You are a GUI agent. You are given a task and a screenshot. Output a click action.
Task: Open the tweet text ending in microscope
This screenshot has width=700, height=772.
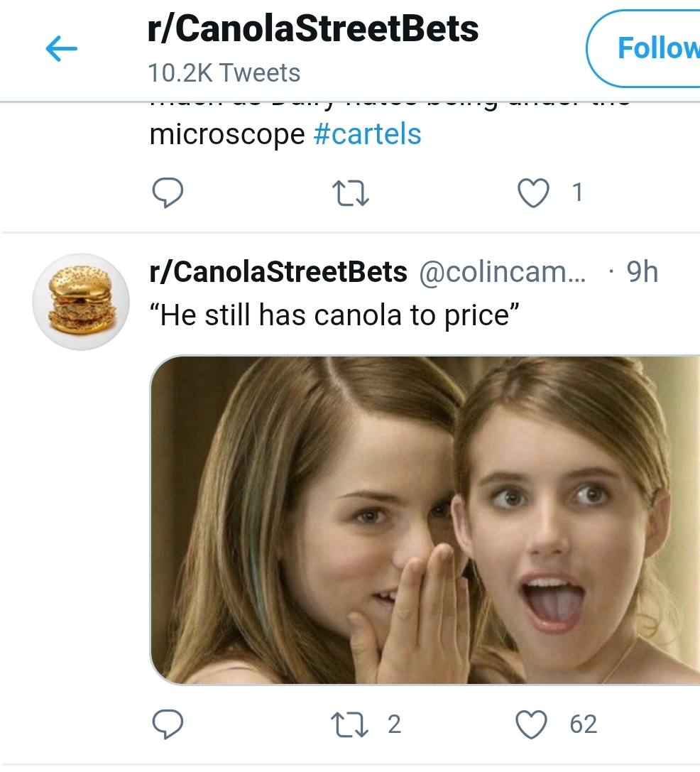click(x=227, y=134)
